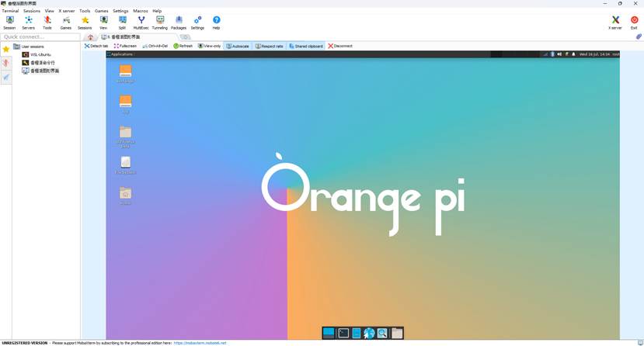Open the Terminal menu
Image resolution: width=644 pixels, height=346 pixels.
(10, 11)
